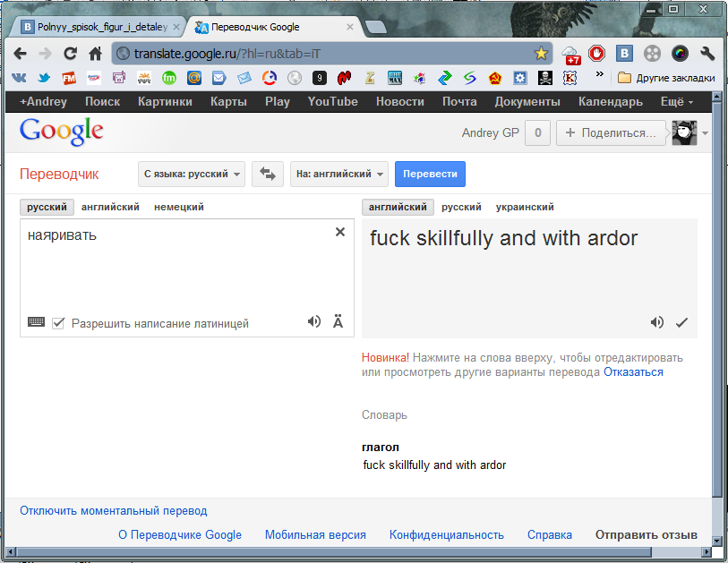Click into the source text box containing наяривать
728x563 pixels.
tap(187, 277)
